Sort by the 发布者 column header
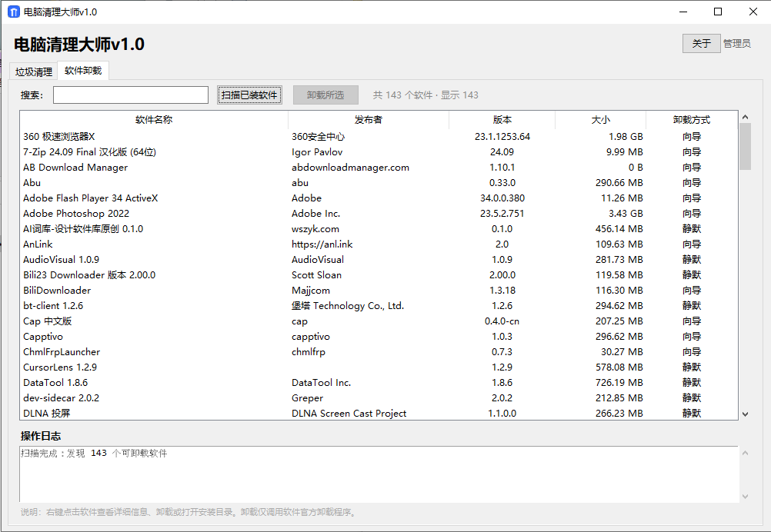Image resolution: width=771 pixels, height=532 pixels. 369,120
